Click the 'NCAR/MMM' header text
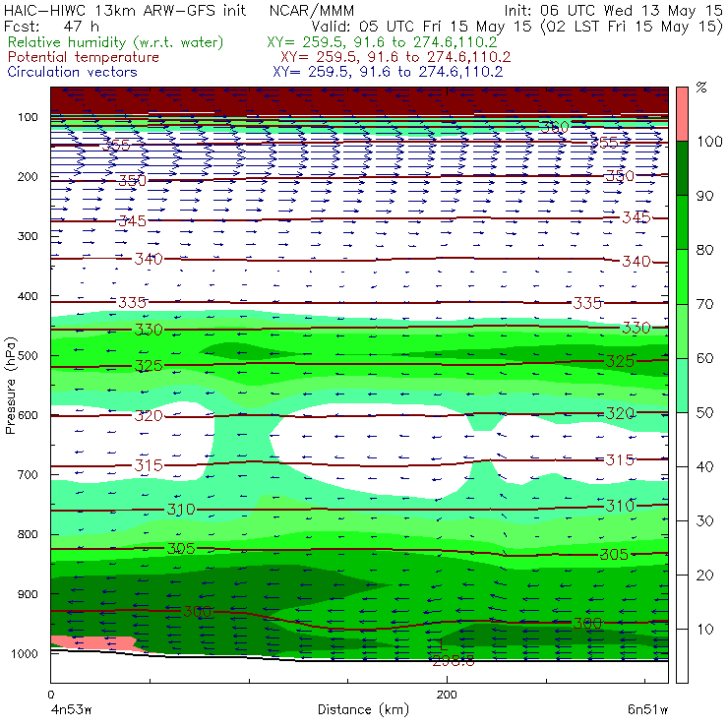Screen dimensions: 728x728 tap(312, 10)
